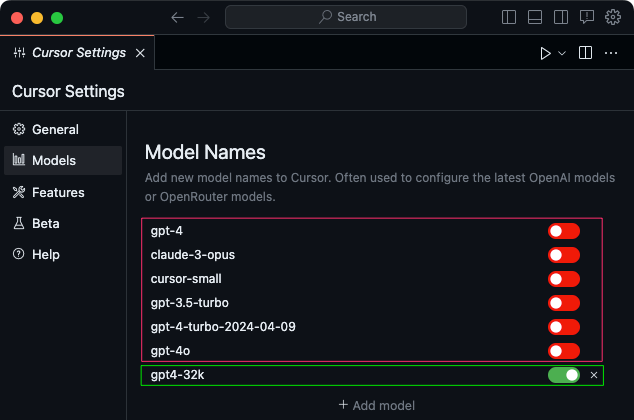Click the Add model button

click(376, 405)
